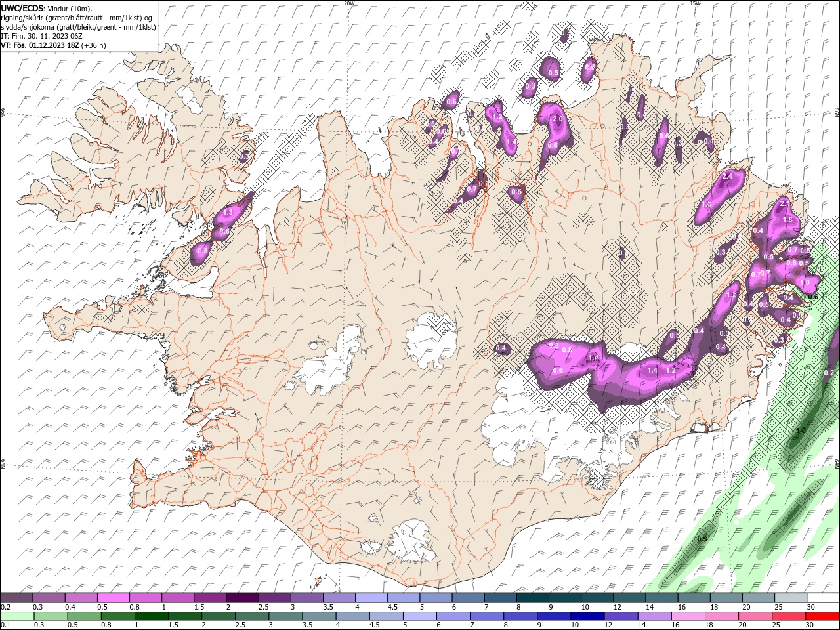Pick the bright pink snow swatch at 0.5
Screen dimensions: 840x630
pyautogui.click(x=113, y=598)
